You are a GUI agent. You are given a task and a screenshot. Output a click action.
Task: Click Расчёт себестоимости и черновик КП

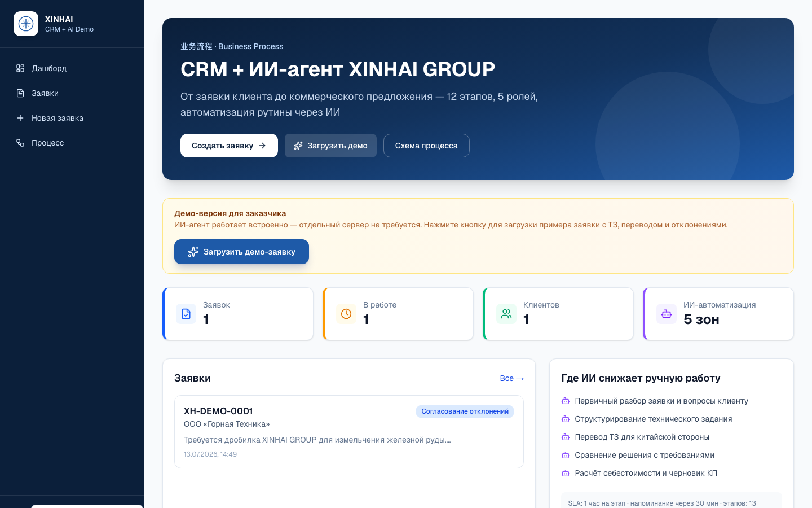[646, 473]
